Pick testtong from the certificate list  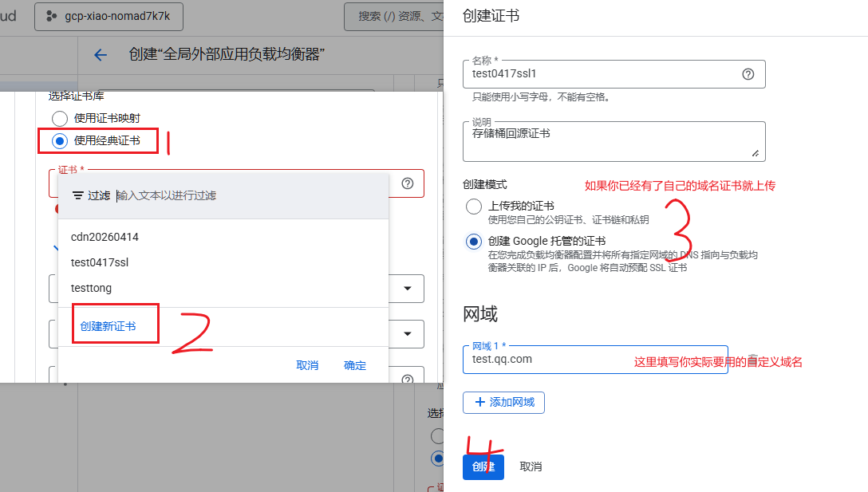tap(91, 288)
